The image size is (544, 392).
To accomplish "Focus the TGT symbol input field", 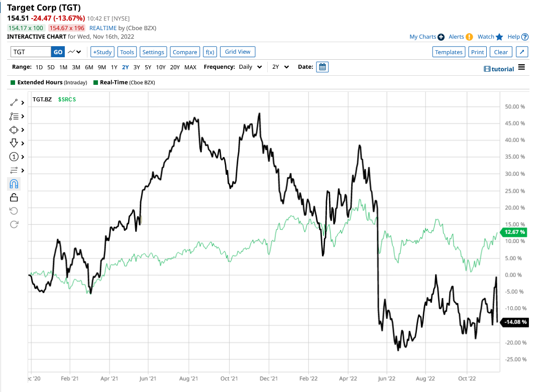I will click(31, 52).
